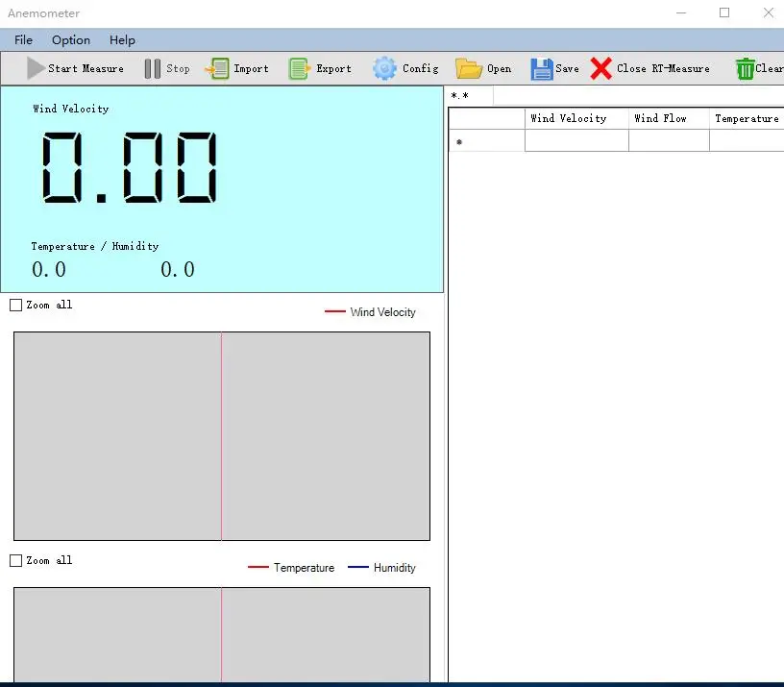This screenshot has height=687, width=784.
Task: Click the 0.00 wind velocity readout
Action: tap(130, 167)
